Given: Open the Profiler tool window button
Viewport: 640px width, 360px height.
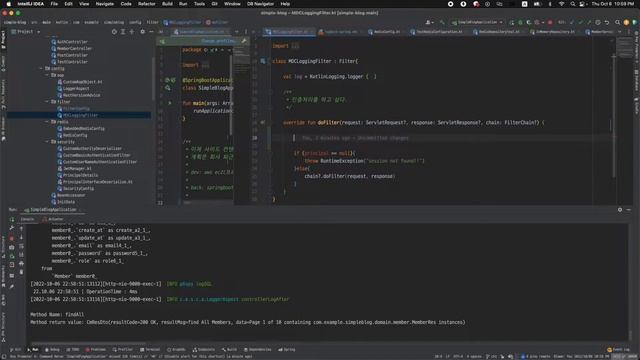Looking at the screenshot, I should tap(123, 349).
